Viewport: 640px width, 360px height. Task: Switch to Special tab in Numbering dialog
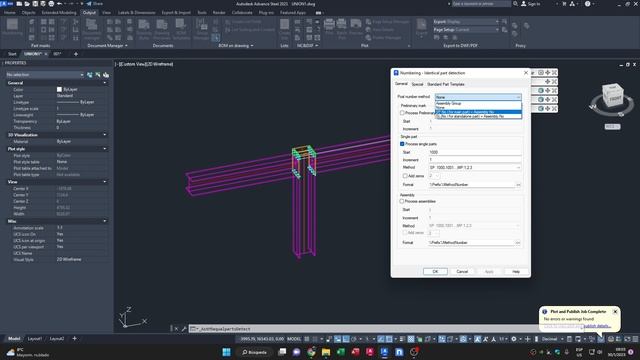pyautogui.click(x=417, y=84)
